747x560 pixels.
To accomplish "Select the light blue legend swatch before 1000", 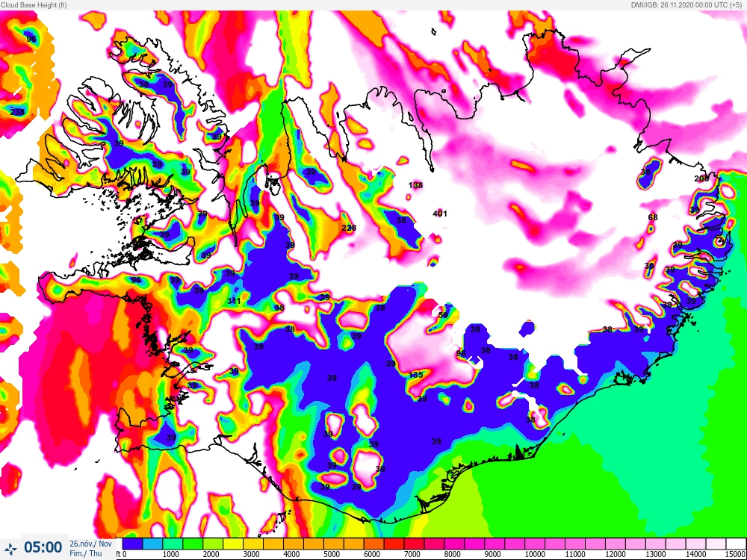I will (x=152, y=544).
